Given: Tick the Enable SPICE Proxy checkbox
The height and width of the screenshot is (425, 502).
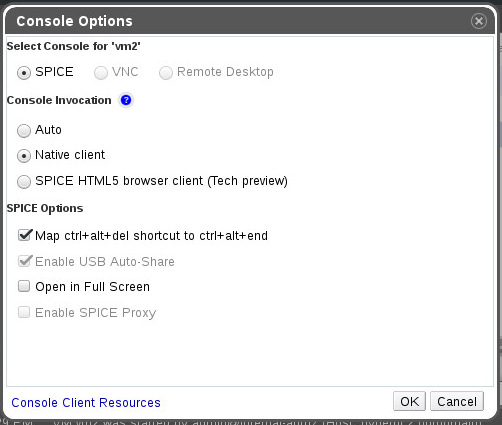Looking at the screenshot, I should 24,312.
